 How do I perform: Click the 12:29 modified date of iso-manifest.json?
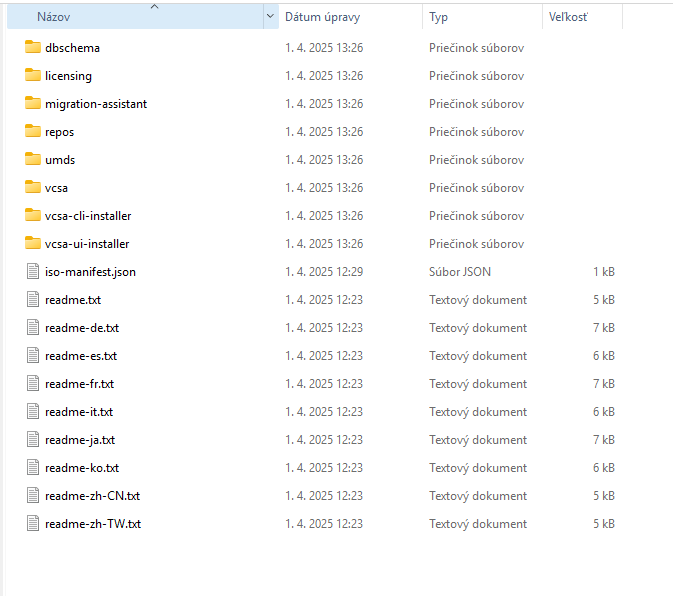point(324,272)
